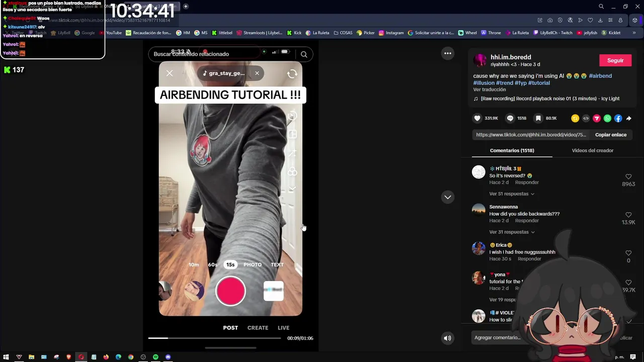Open the Wheel bookmark
Viewport: 644px width, 362px height.
467,33
